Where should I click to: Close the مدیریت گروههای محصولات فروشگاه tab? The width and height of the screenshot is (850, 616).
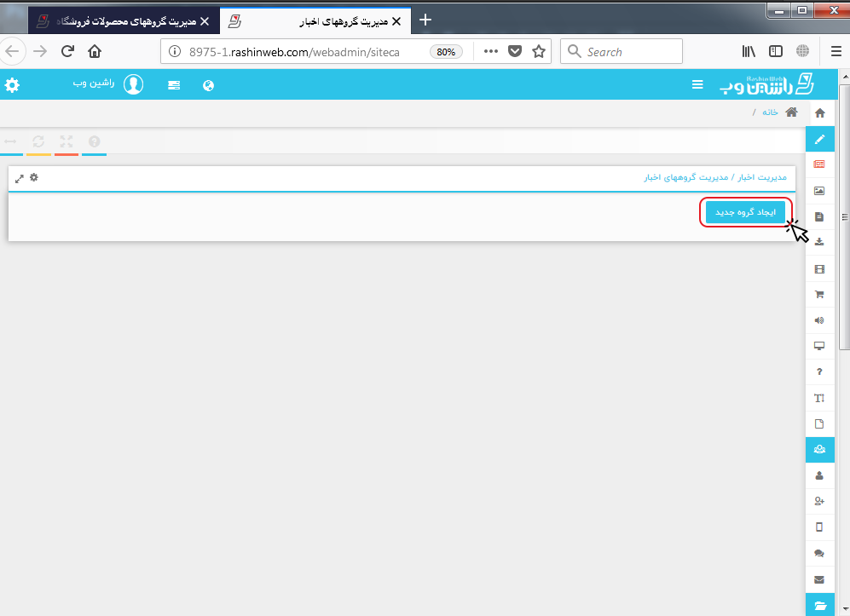tap(205, 21)
